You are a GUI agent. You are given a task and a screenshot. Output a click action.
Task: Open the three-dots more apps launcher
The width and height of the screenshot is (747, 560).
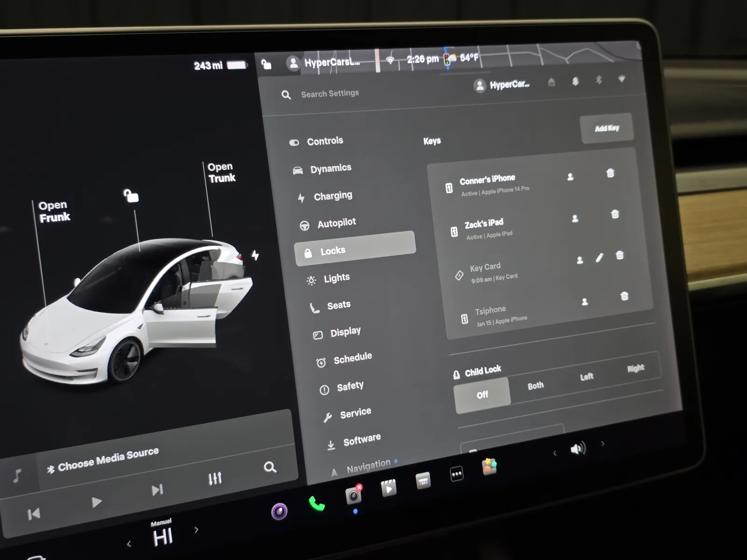456,475
